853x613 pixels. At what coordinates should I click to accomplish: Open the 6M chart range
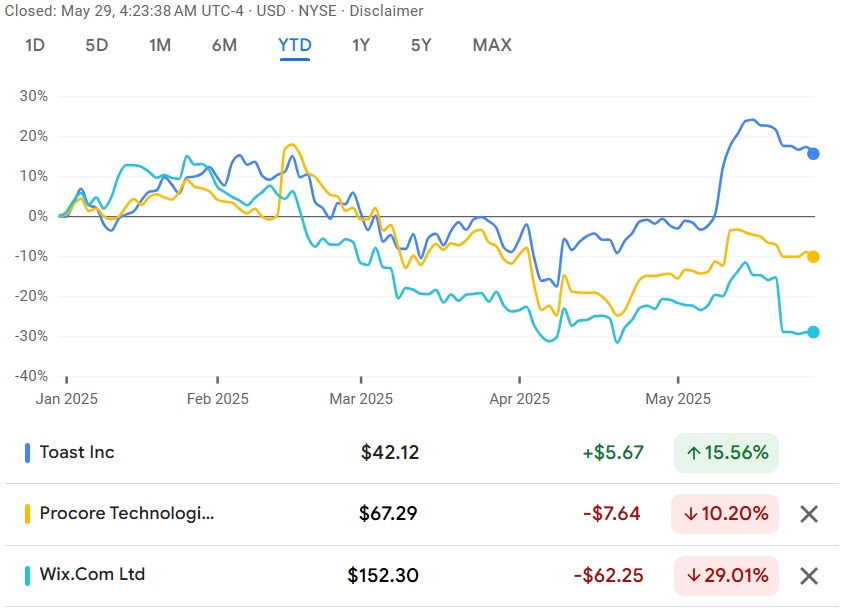click(224, 45)
